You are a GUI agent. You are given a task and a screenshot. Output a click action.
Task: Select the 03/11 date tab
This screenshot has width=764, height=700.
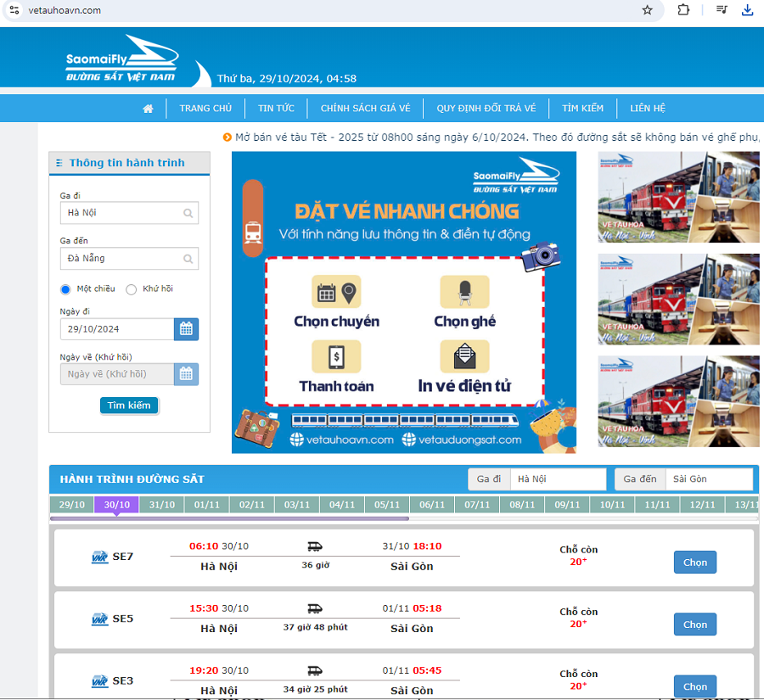[x=297, y=505]
